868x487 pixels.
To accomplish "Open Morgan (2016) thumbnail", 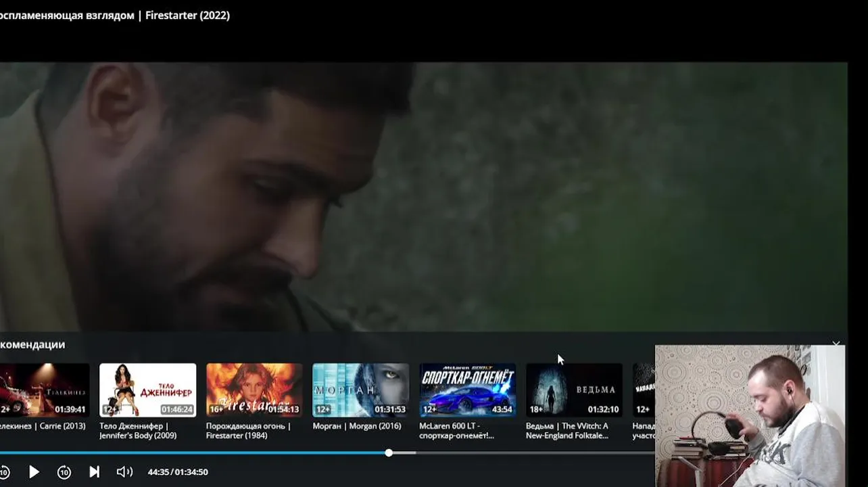I will pyautogui.click(x=361, y=390).
